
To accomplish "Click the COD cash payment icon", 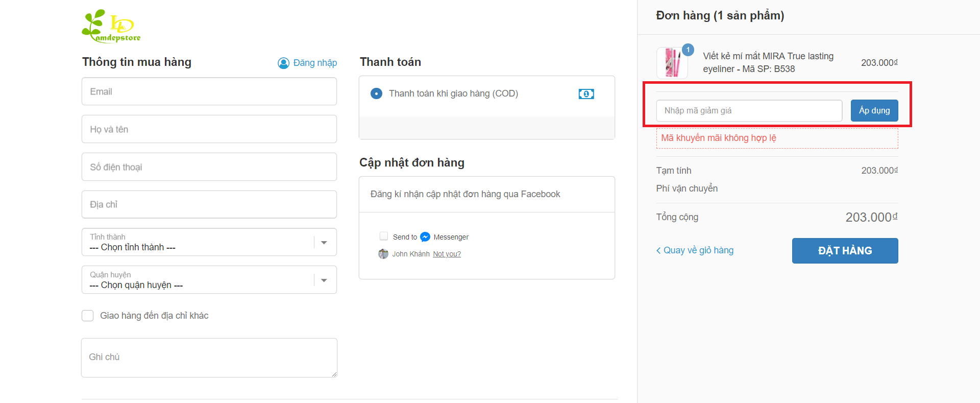I will (x=586, y=94).
